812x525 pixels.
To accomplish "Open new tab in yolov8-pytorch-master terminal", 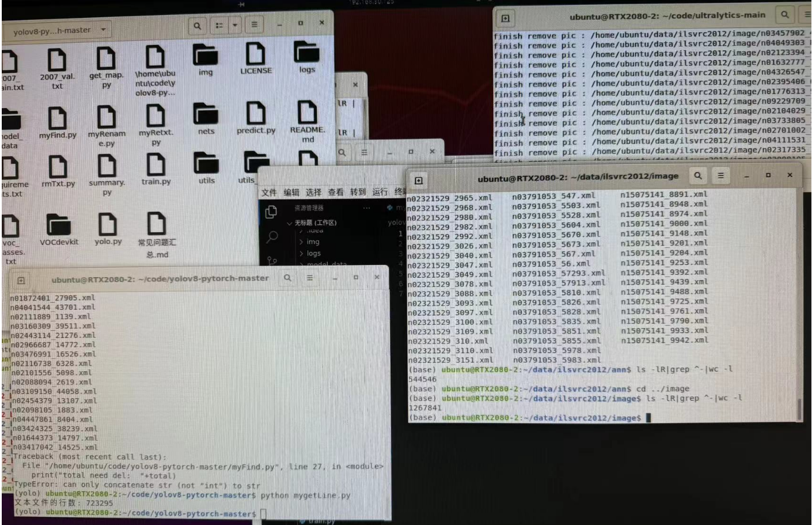I will point(21,281).
